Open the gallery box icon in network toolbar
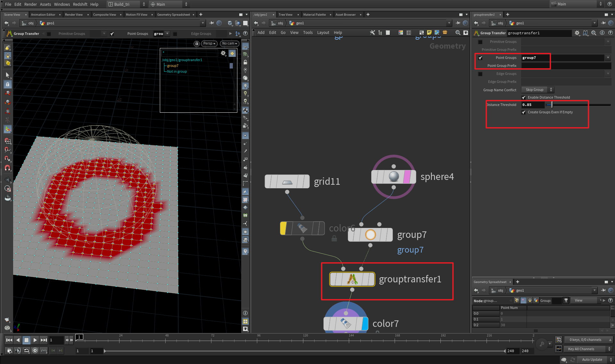Viewport: 615px width, 364px height. [x=445, y=33]
